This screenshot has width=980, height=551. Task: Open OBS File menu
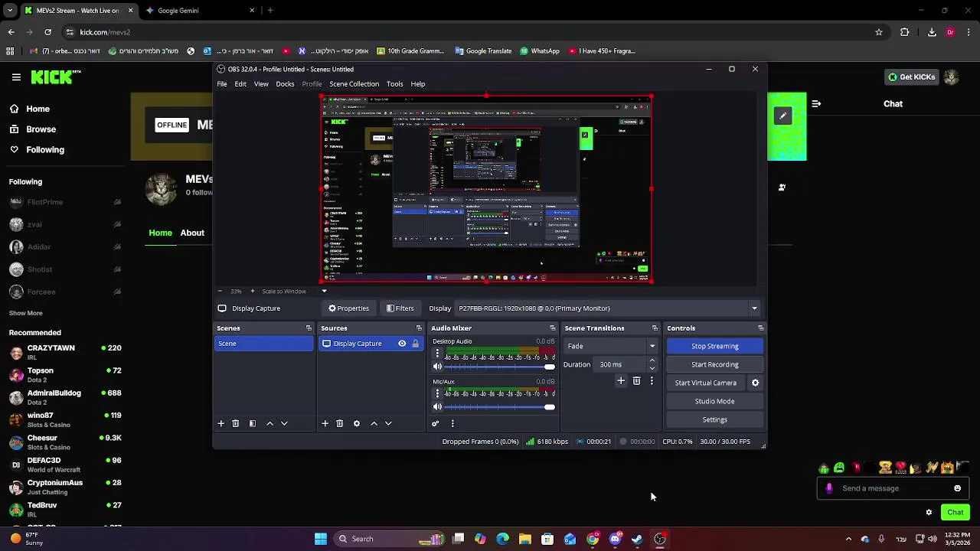[x=222, y=84]
